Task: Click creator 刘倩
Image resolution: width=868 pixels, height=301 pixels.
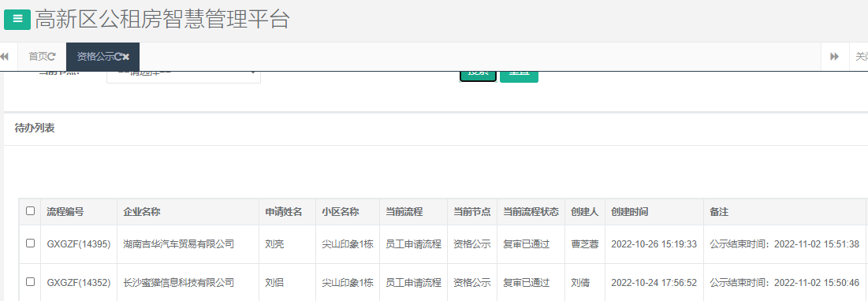Action: tap(580, 283)
